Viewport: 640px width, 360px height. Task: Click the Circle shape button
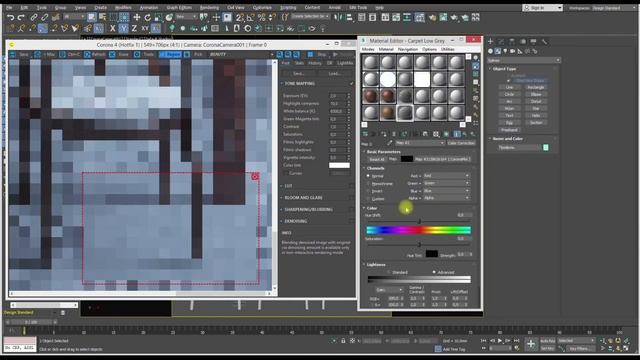click(x=509, y=94)
